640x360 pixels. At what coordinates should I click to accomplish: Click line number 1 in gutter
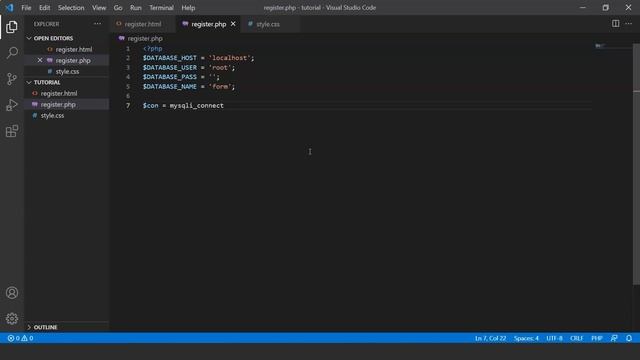point(128,49)
